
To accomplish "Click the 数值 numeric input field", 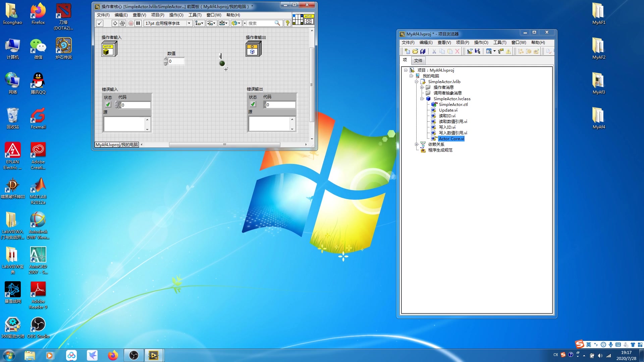I will tap(176, 61).
